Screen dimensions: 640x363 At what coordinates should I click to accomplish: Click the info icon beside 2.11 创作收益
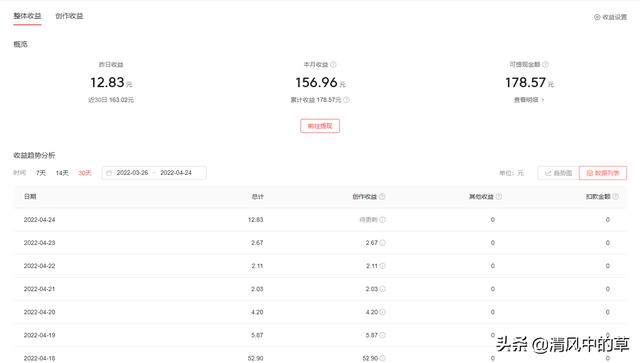[x=382, y=266]
